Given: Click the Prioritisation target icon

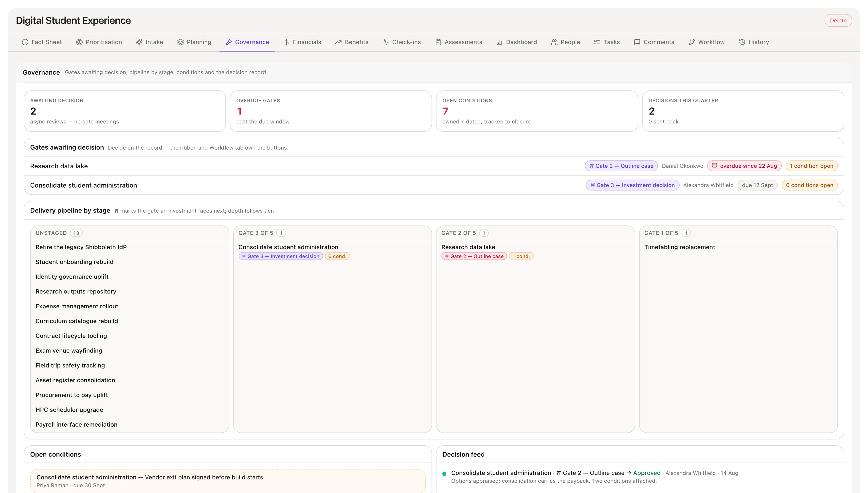Looking at the screenshot, I should [x=79, y=42].
